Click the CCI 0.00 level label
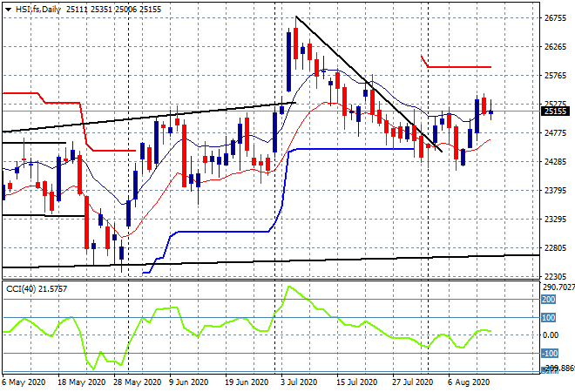This screenshot has width=575, height=392. point(551,335)
